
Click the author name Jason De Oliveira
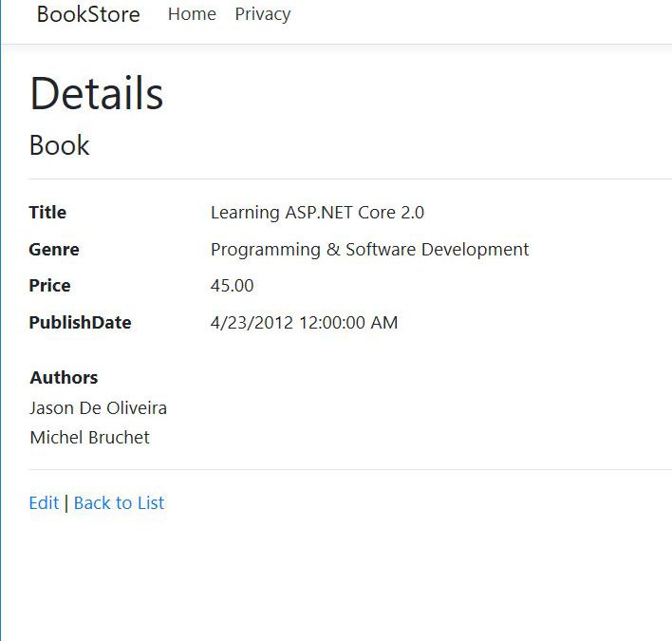click(x=98, y=408)
